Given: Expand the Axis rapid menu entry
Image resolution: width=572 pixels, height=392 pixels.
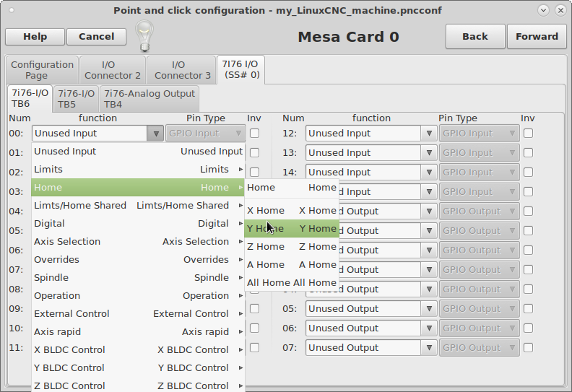Looking at the screenshot, I should click(138, 332).
